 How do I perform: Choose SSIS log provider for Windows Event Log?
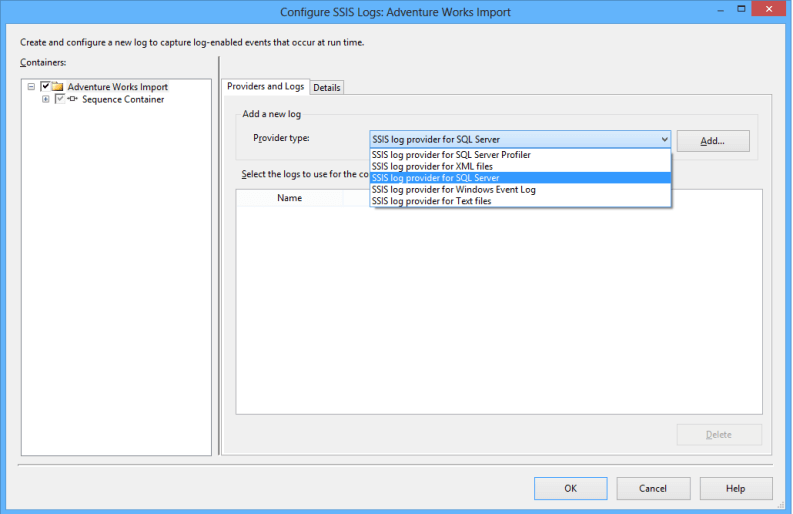[520, 190]
